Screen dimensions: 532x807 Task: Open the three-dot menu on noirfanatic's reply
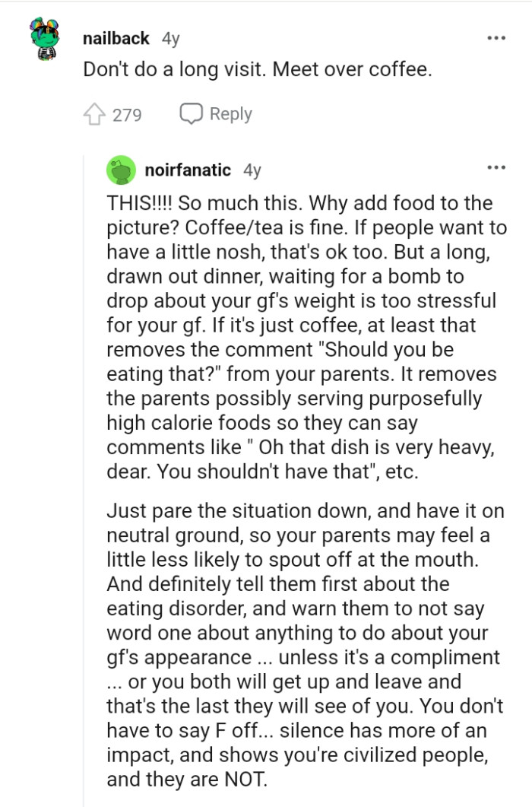pyautogui.click(x=496, y=167)
